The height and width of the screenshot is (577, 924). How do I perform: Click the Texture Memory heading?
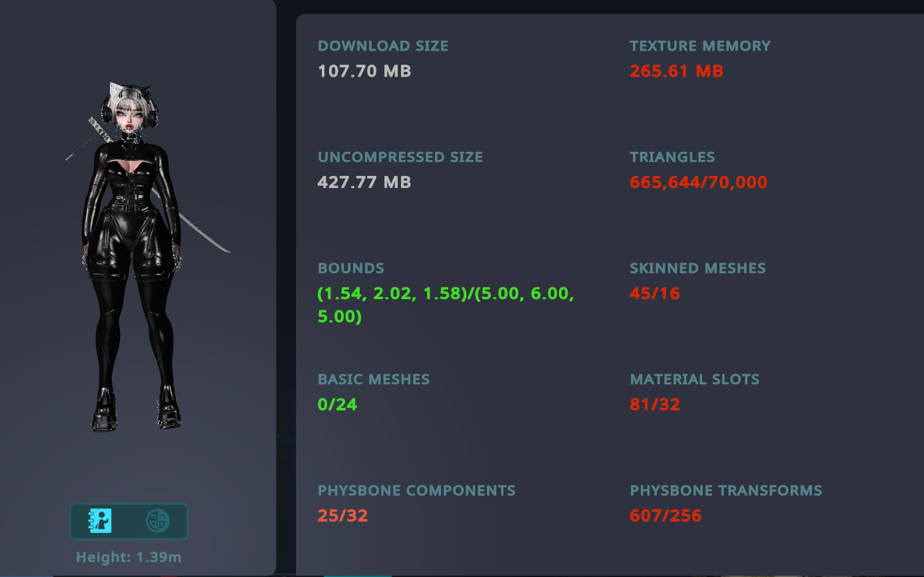point(700,46)
